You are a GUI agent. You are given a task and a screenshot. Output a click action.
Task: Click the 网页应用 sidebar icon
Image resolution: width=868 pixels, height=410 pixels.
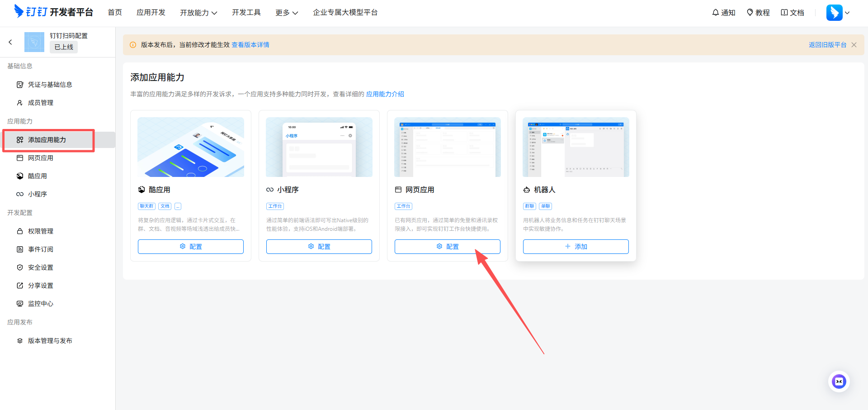click(20, 158)
